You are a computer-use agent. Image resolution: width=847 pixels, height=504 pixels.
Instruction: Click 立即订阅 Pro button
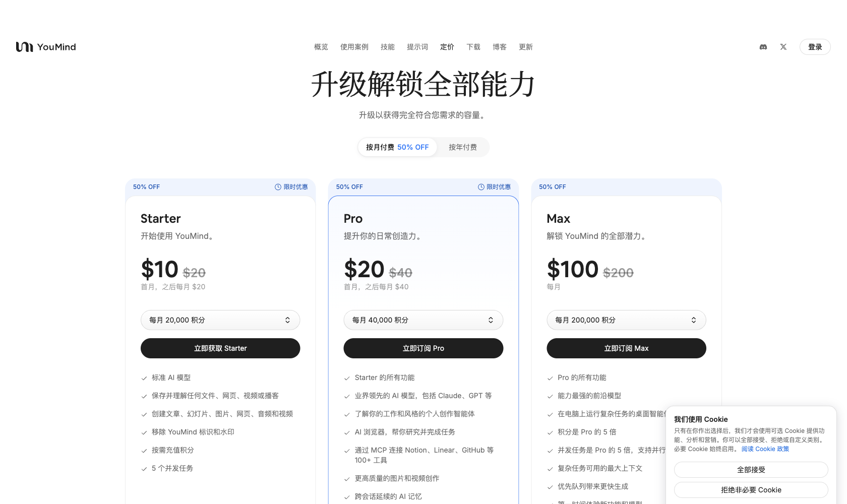pos(423,348)
